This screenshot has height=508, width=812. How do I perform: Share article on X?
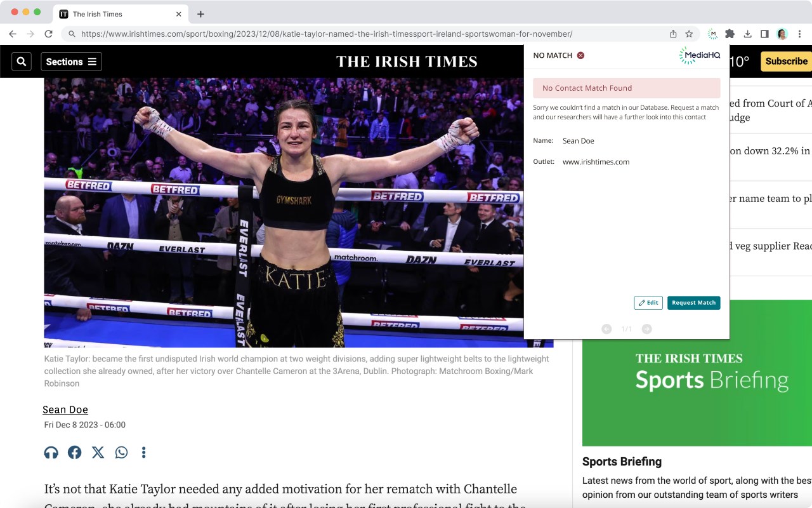coord(98,452)
